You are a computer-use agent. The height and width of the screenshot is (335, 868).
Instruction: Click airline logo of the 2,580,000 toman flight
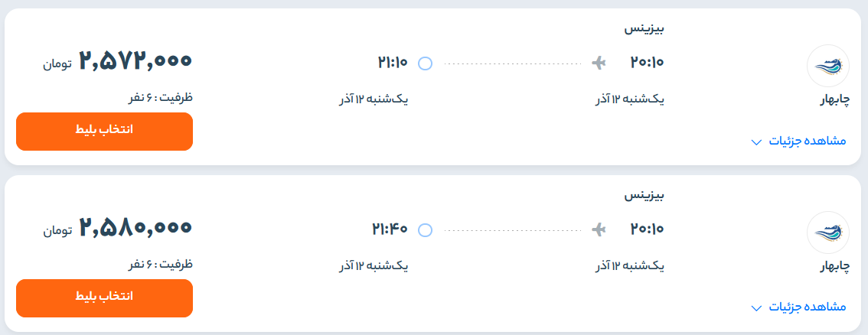tap(828, 233)
